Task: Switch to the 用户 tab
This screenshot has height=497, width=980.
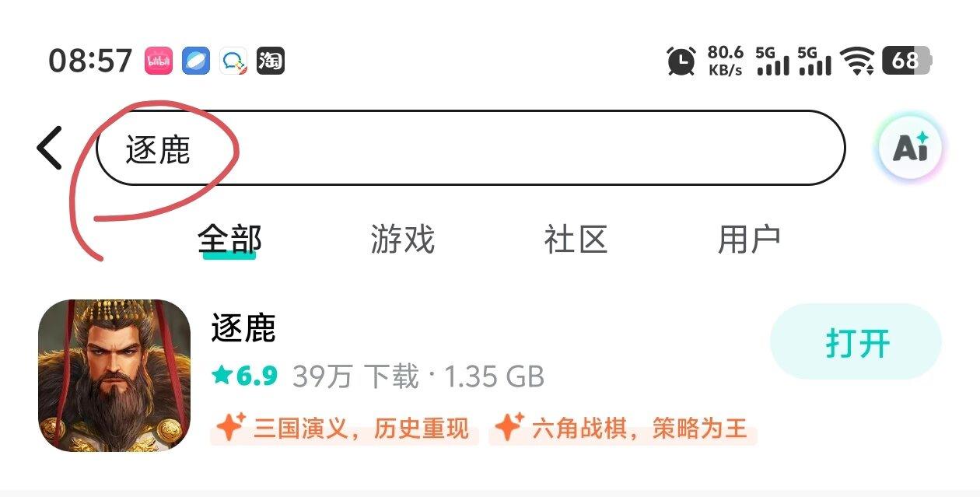Action: [749, 240]
